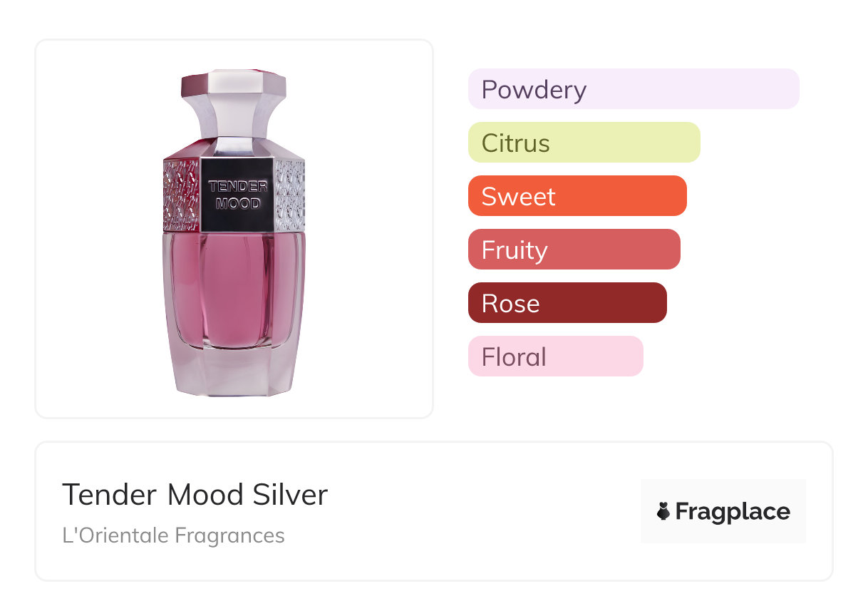
Task: Click the ornate silver band left of nameplate
Action: pyautogui.click(x=181, y=194)
